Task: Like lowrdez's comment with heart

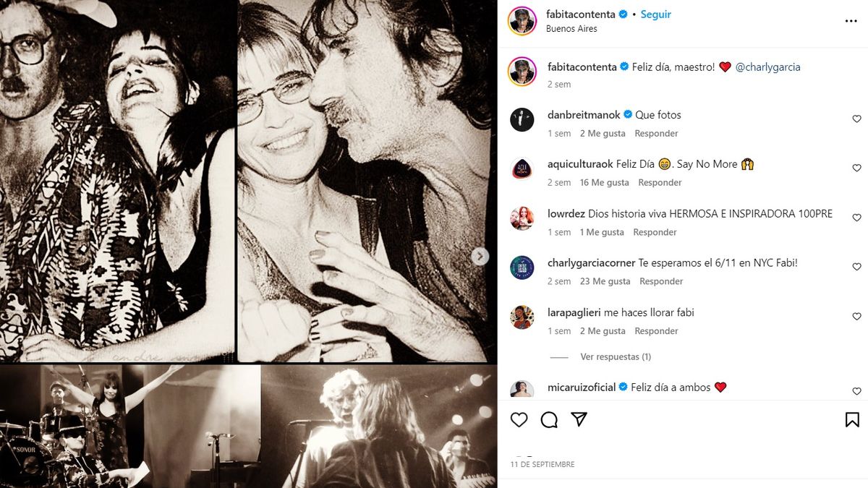Action: coord(857,218)
